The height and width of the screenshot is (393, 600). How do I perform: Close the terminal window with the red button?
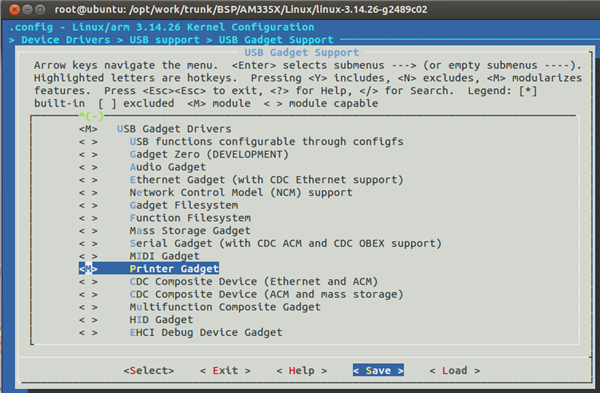pyautogui.click(x=15, y=10)
